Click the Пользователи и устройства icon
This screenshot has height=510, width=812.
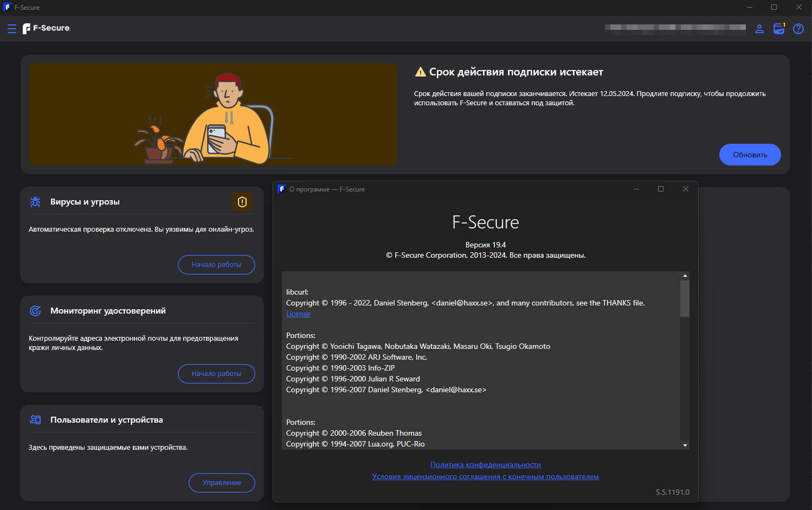(x=35, y=420)
